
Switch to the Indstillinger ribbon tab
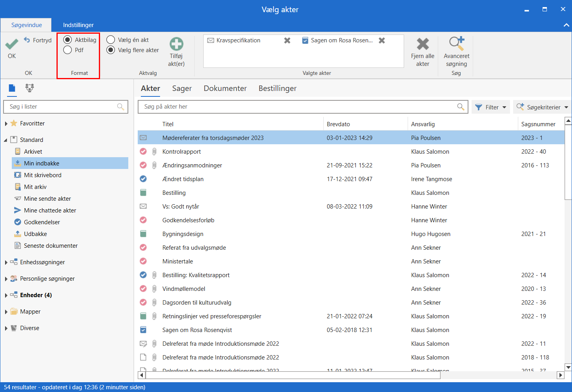point(78,25)
